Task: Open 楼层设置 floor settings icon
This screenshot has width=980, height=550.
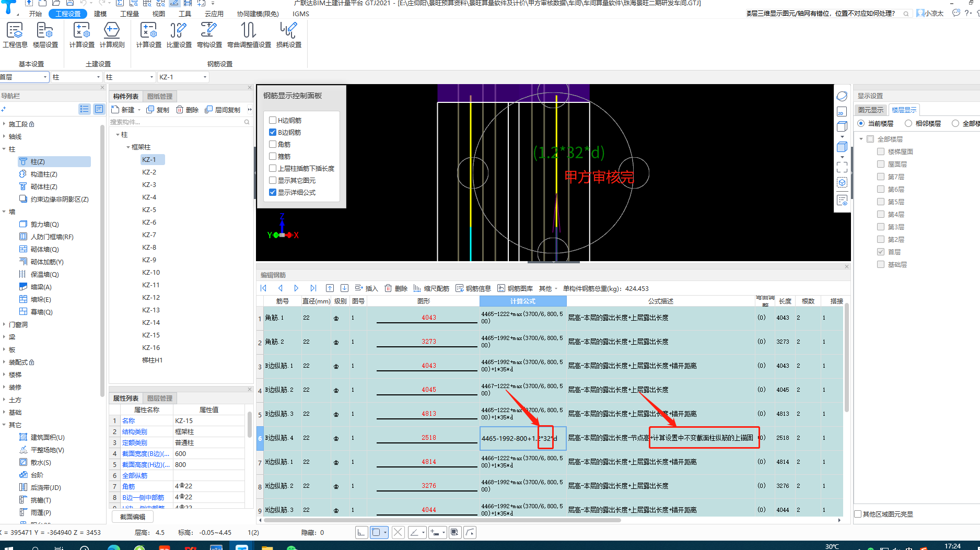Action: pyautogui.click(x=45, y=35)
